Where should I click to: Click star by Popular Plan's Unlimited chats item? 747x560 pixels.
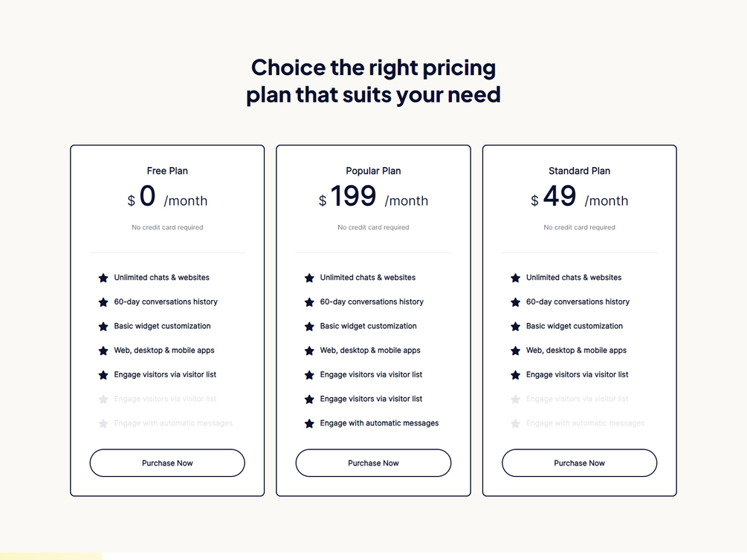(309, 278)
